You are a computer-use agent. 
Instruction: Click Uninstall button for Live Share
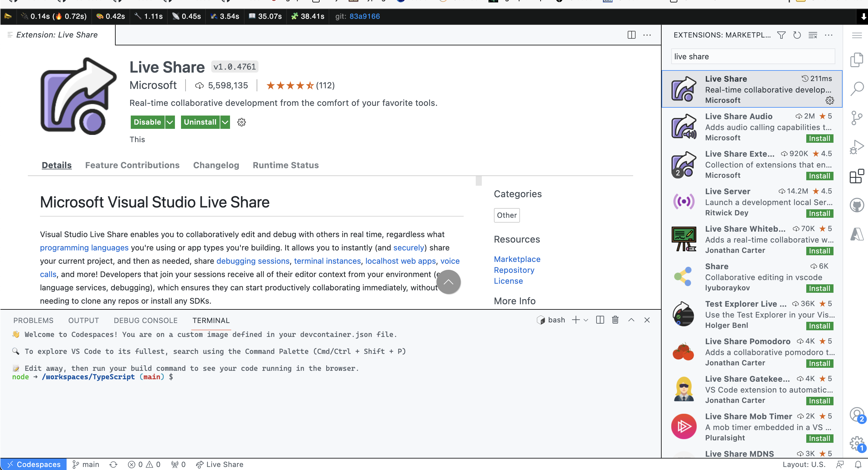point(200,122)
